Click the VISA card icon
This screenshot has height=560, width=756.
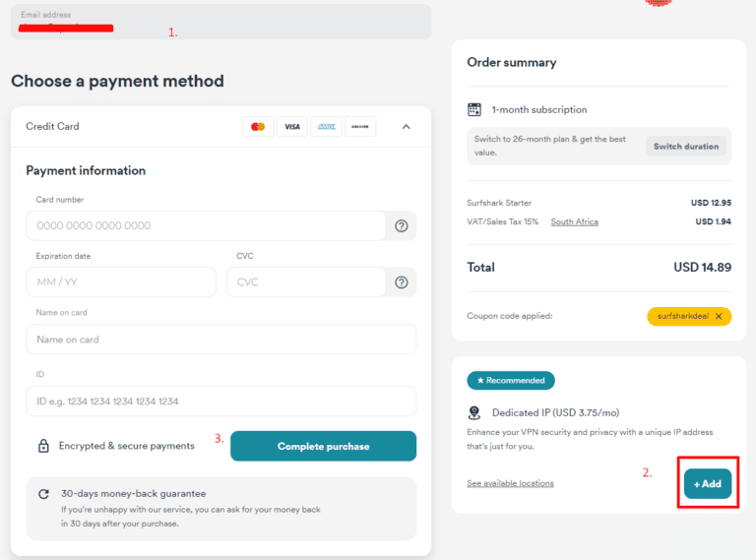291,127
